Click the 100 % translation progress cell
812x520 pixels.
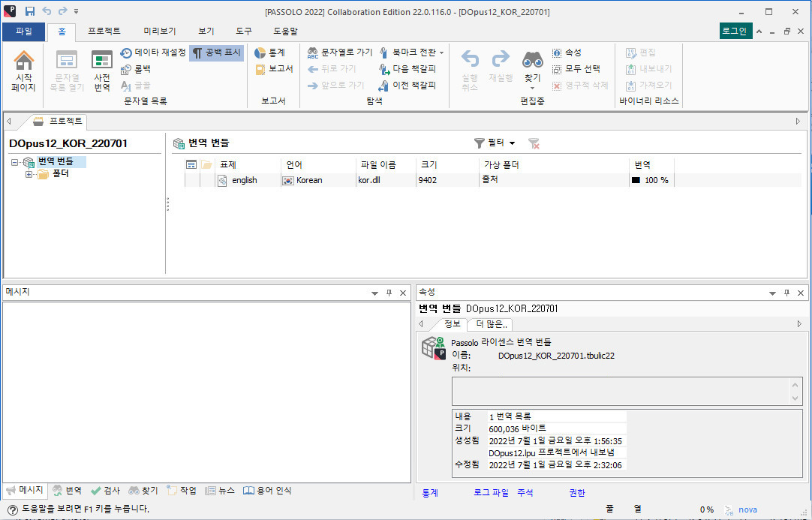(651, 180)
